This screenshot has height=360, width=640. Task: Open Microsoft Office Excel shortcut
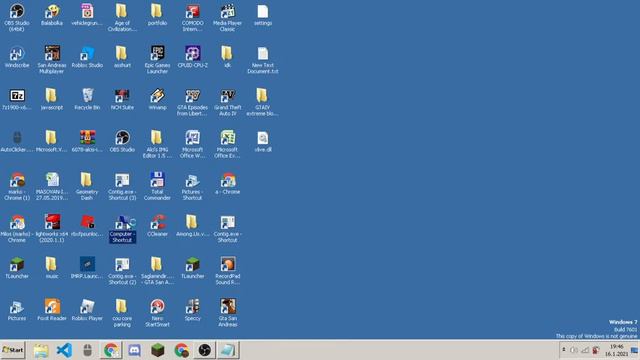[x=227, y=144]
